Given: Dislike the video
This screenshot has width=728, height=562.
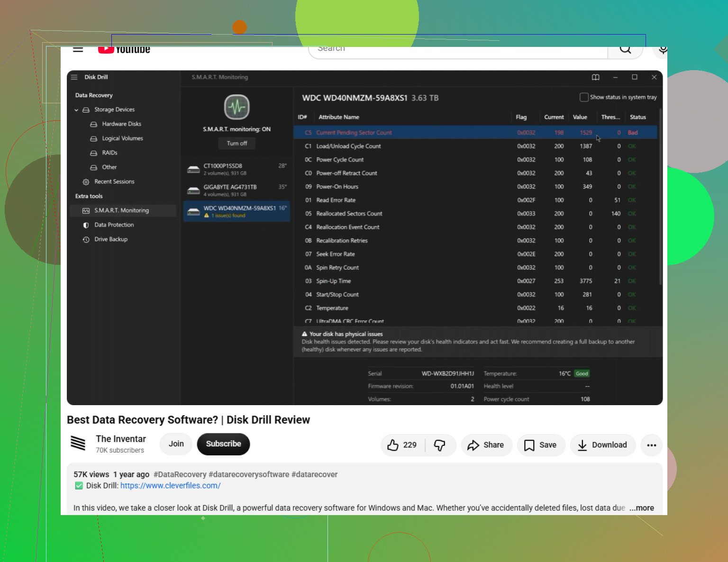Looking at the screenshot, I should [440, 445].
